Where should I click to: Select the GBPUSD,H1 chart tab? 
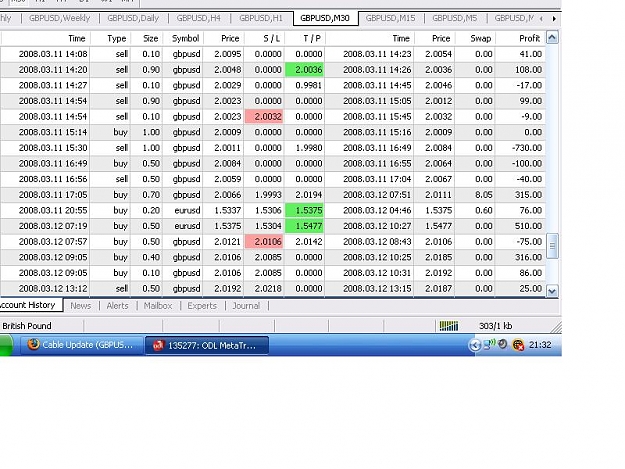(x=261, y=18)
